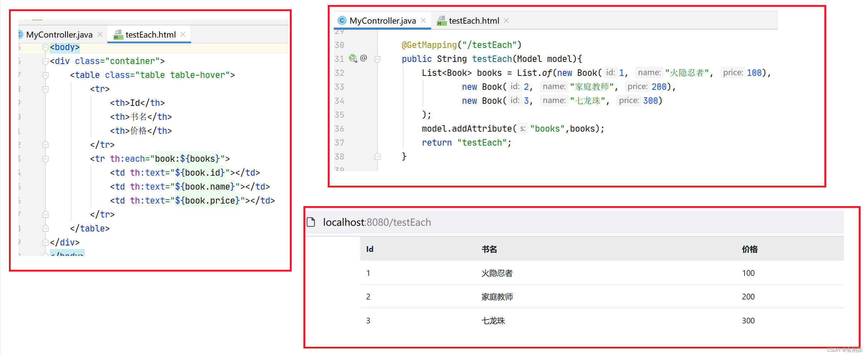Close testEach.html tab in left editor
This screenshot has height=356, width=868.
pyautogui.click(x=183, y=34)
